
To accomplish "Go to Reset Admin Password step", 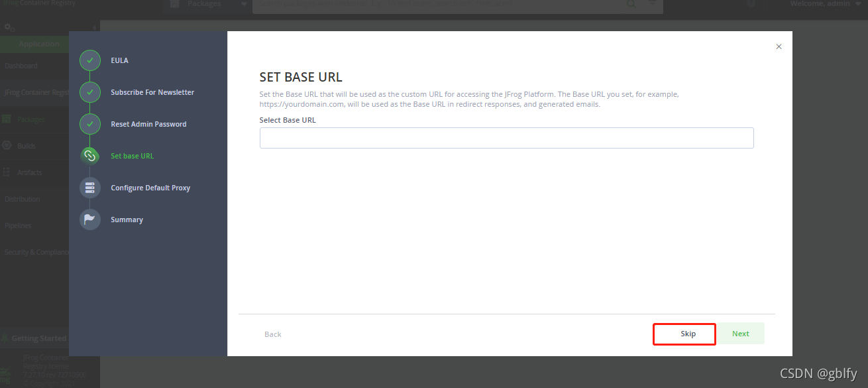I will click(x=148, y=124).
